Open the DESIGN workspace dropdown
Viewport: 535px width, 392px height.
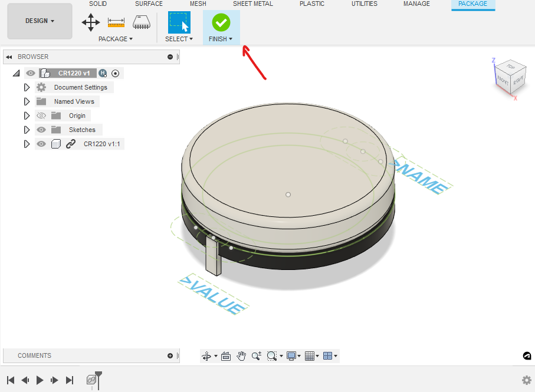(40, 21)
